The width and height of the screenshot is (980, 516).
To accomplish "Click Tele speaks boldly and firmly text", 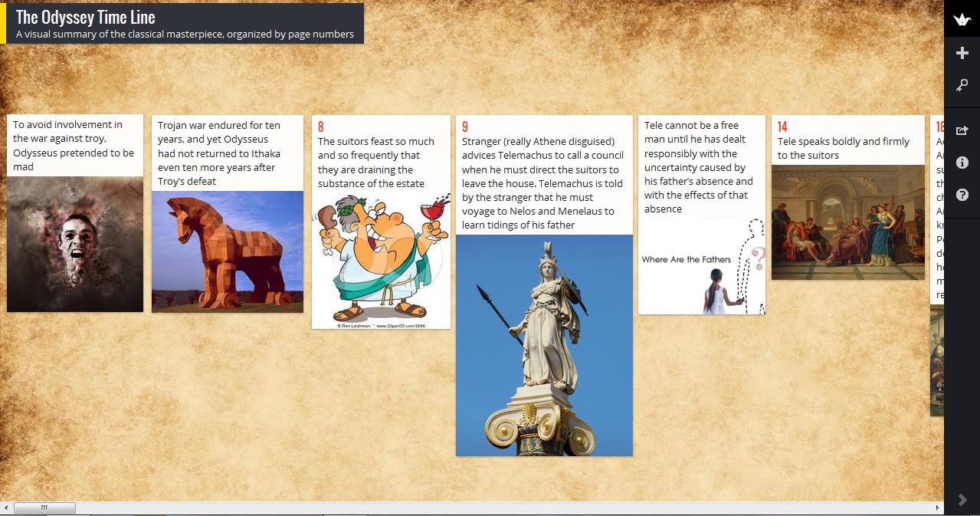I will tap(844, 148).
